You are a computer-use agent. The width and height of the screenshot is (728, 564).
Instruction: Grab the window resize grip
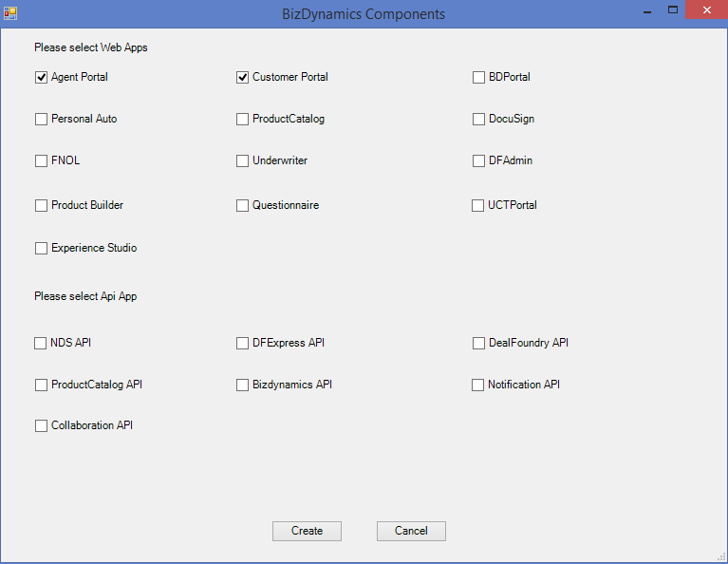click(721, 556)
